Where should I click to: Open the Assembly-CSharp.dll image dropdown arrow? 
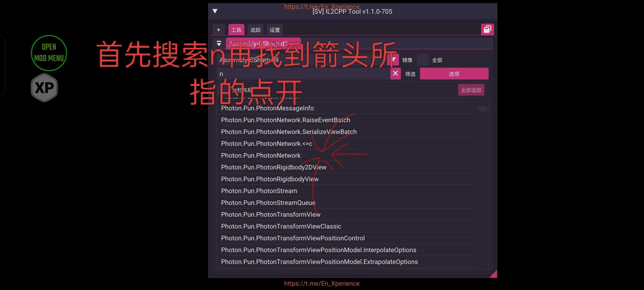click(393, 60)
